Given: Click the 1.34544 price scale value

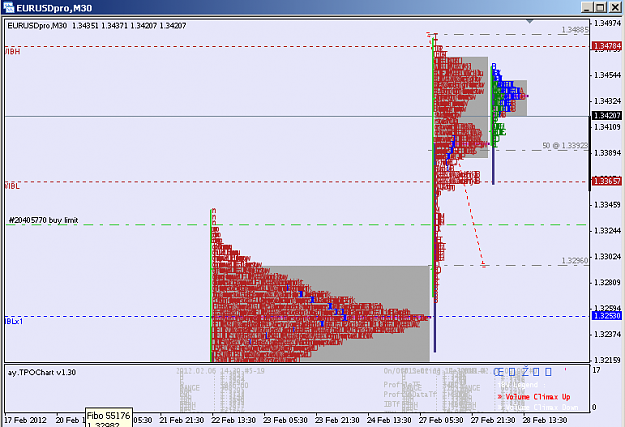Looking at the screenshot, I should click(607, 75).
